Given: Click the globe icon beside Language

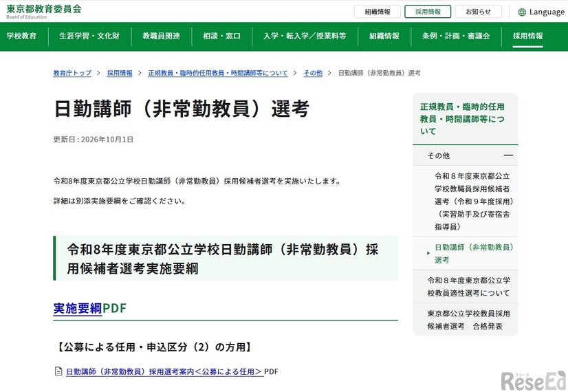Looking at the screenshot, I should pos(522,12).
